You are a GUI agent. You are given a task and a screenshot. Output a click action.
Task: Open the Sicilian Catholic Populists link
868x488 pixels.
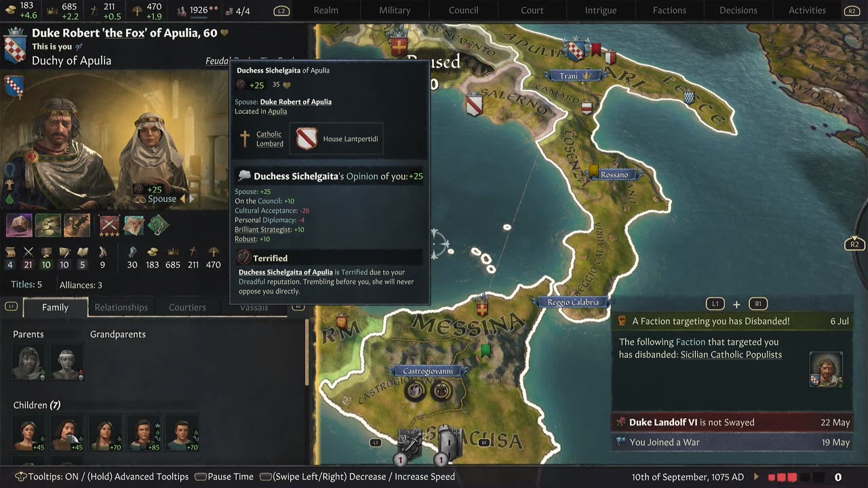click(731, 354)
